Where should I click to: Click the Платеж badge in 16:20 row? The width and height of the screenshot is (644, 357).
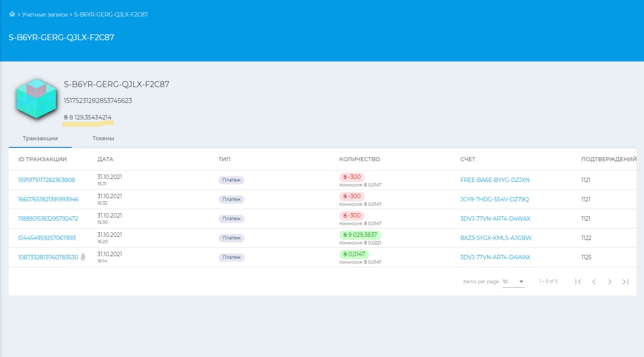[x=231, y=238]
